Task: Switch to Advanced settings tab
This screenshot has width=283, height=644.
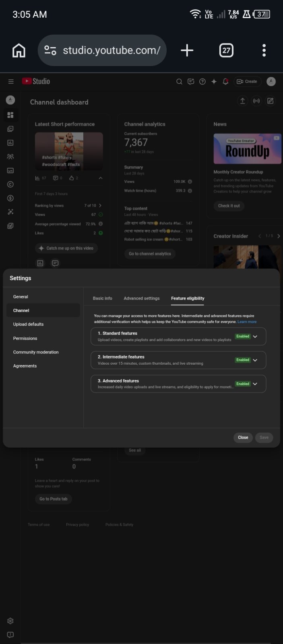Action: tap(142, 298)
